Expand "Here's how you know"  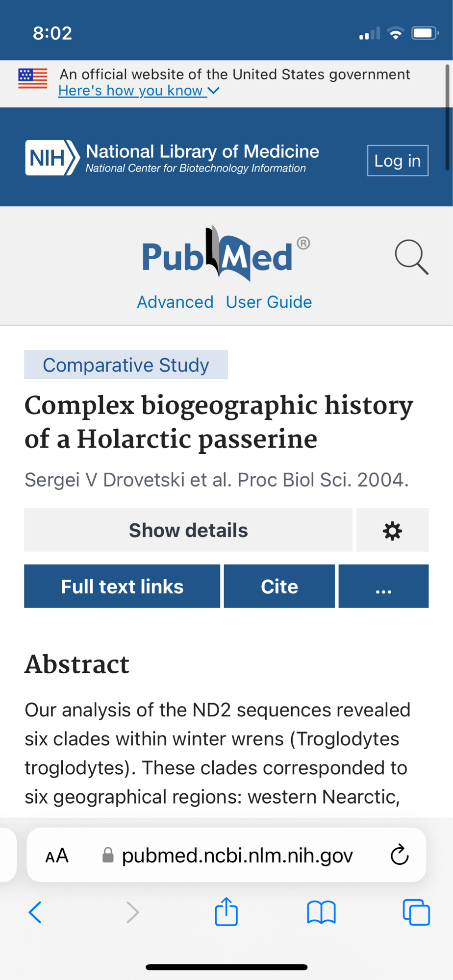(138, 91)
